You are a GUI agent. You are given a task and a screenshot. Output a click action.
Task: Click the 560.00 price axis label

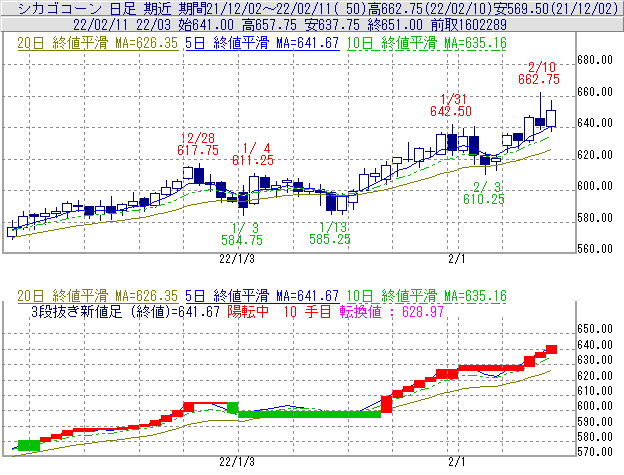click(595, 249)
